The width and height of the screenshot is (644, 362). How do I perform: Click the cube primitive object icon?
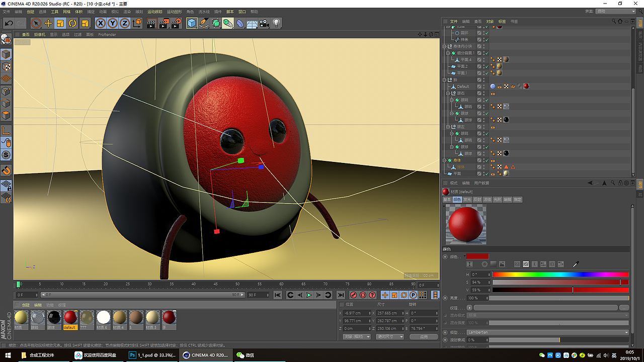[192, 23]
